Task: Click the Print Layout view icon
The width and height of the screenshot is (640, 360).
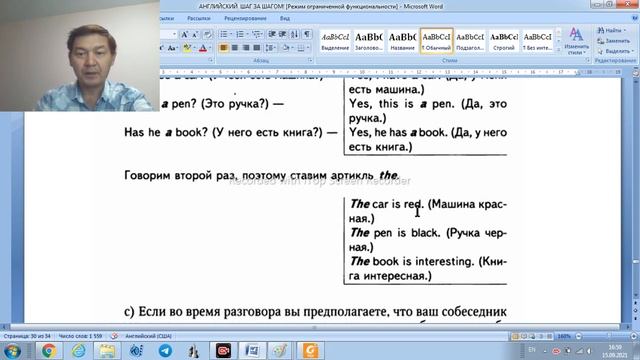Action: tap(516, 336)
